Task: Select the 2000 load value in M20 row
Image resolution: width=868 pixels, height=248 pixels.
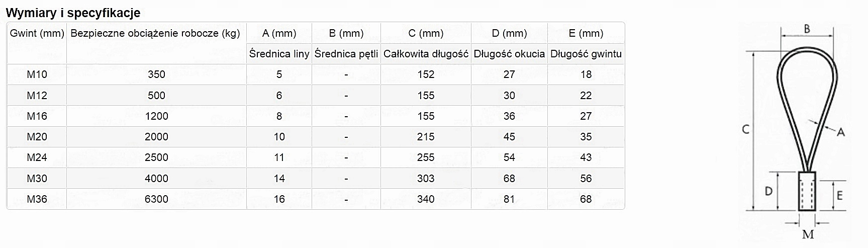Action: (156, 137)
